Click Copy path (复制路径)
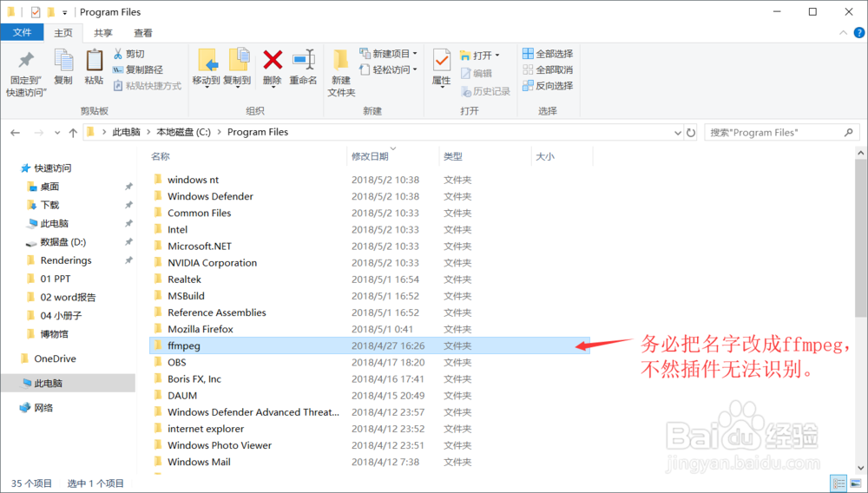This screenshot has height=493, width=868. 138,69
